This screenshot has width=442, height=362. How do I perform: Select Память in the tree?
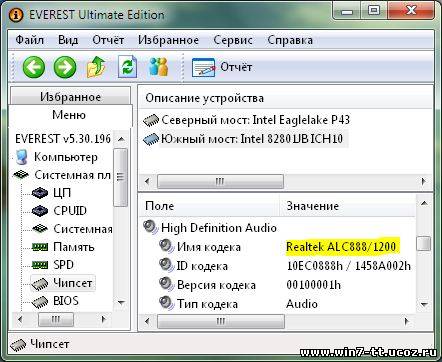[x=74, y=247]
